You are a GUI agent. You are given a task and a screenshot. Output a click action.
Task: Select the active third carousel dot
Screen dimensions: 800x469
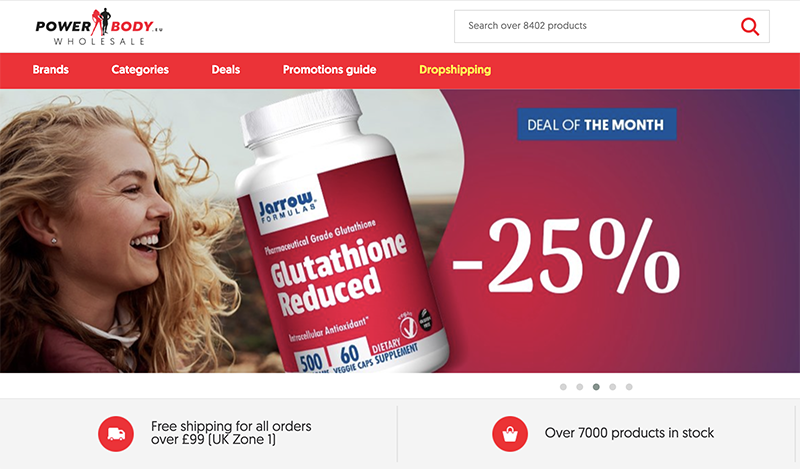[596, 387]
